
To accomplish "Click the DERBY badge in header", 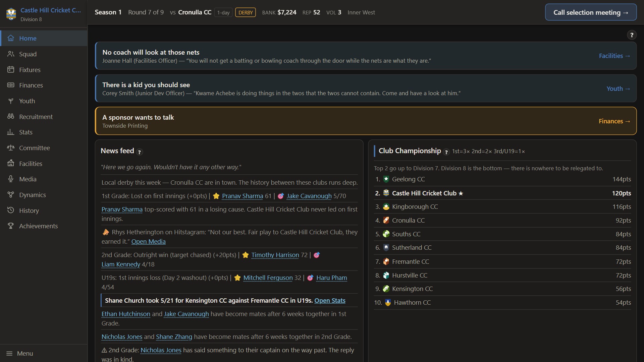I will [x=246, y=12].
